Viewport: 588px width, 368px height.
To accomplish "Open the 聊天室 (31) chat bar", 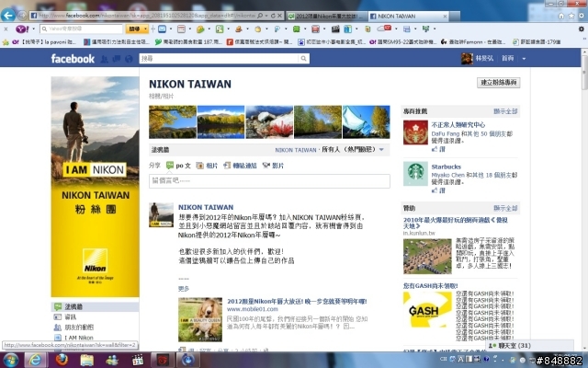I will (529, 346).
